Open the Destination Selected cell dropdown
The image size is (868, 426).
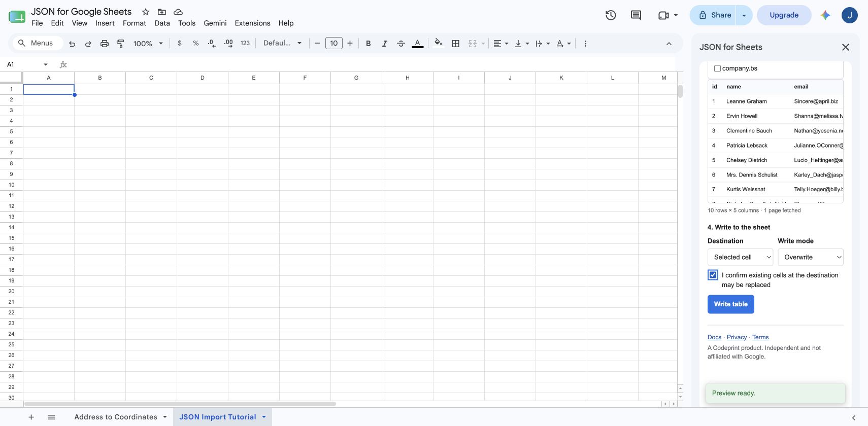741,257
